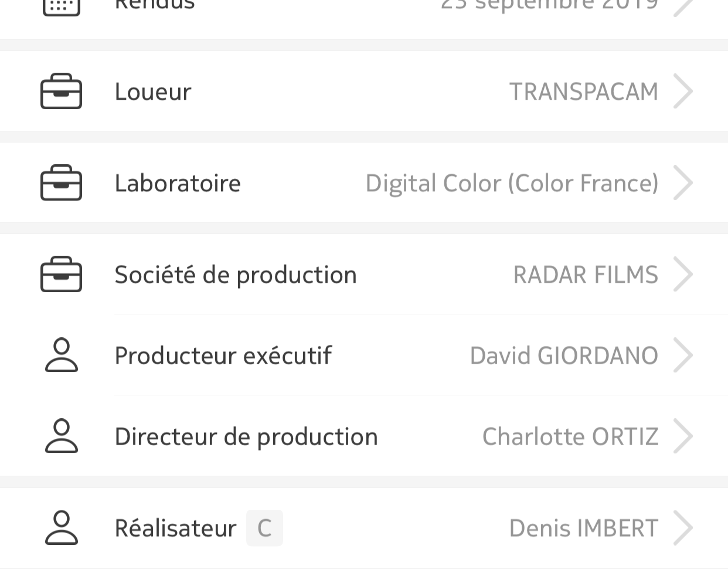The image size is (728, 569).
Task: Select the Directeur de production label
Action: click(x=246, y=437)
